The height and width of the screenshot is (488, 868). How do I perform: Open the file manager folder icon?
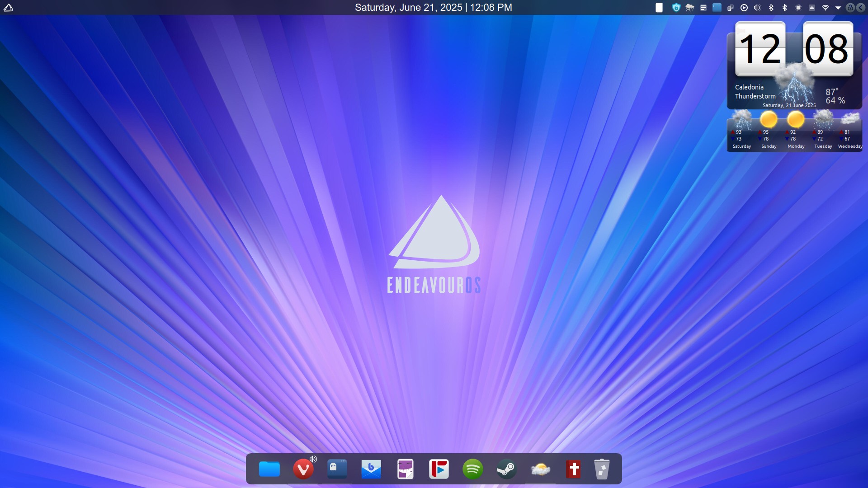point(269,469)
